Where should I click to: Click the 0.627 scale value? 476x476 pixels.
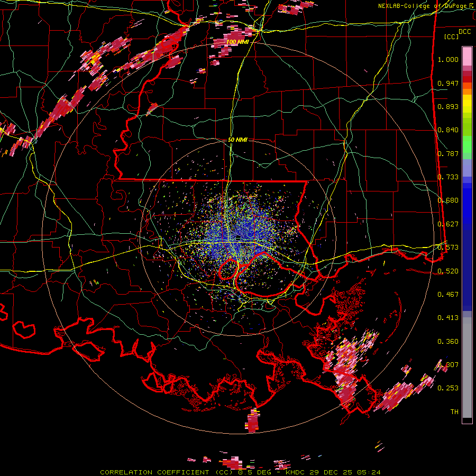[448, 224]
